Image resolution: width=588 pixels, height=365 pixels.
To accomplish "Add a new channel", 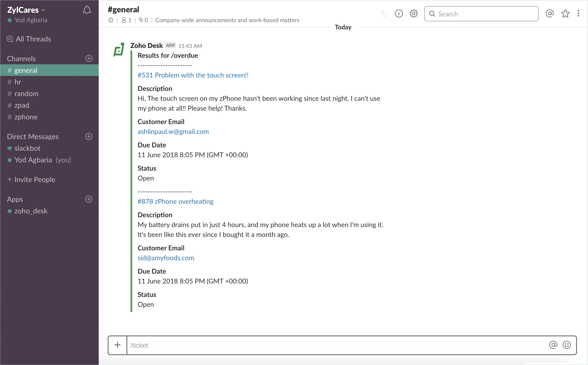I will click(x=89, y=58).
